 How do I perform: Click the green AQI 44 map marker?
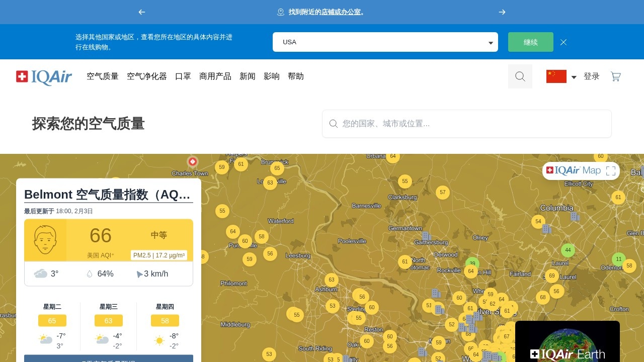[x=568, y=250]
